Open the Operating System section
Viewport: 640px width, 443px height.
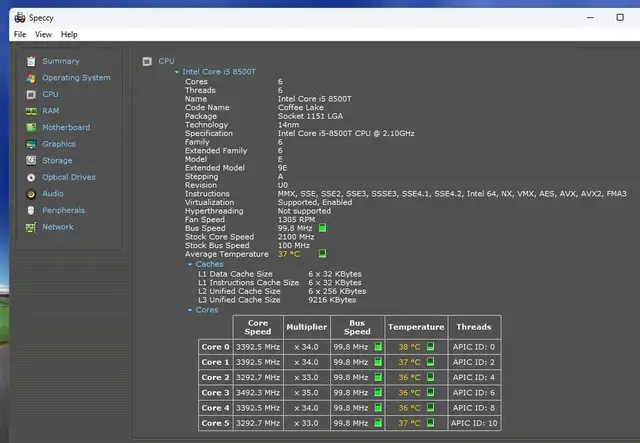coord(76,78)
